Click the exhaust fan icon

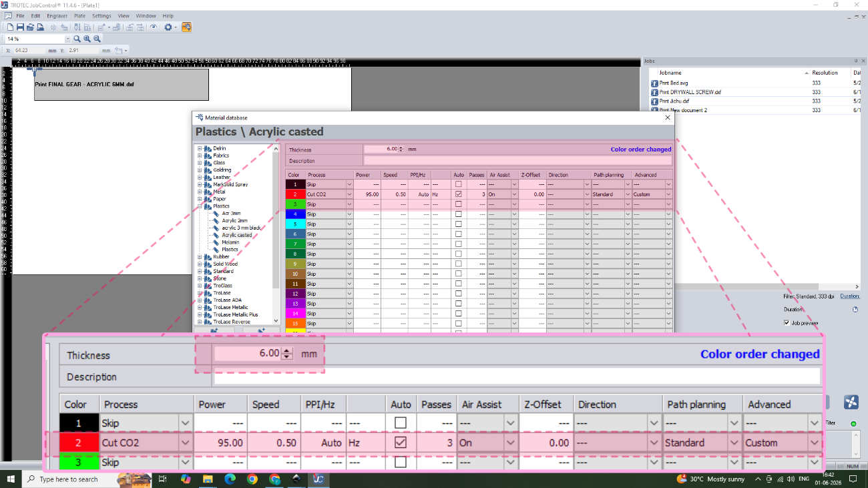[851, 402]
